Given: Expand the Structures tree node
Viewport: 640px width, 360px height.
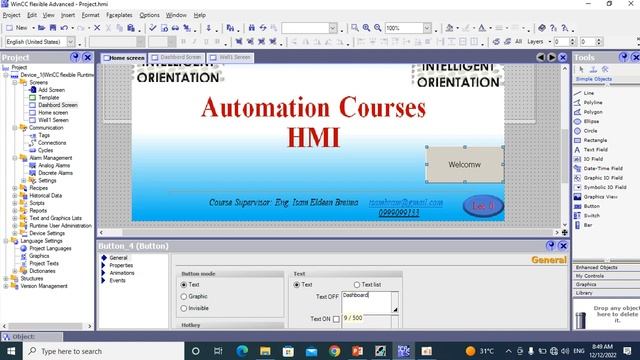Looking at the screenshot, I should (x=6, y=278).
